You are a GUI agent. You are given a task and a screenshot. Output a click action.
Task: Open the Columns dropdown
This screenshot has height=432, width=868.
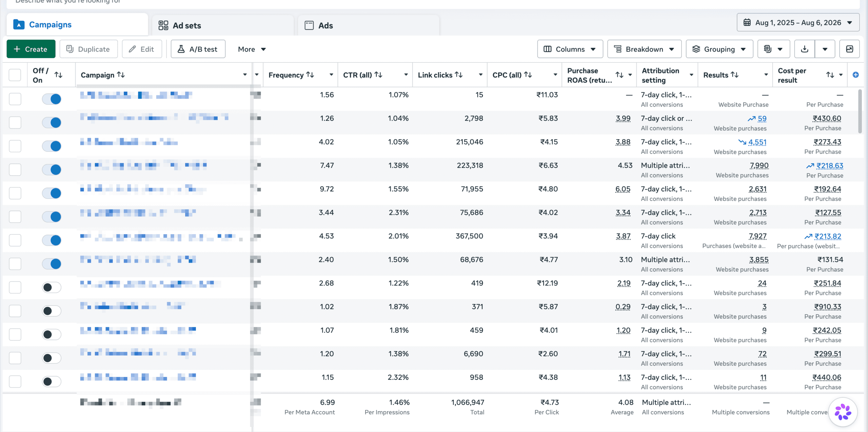[x=570, y=49]
